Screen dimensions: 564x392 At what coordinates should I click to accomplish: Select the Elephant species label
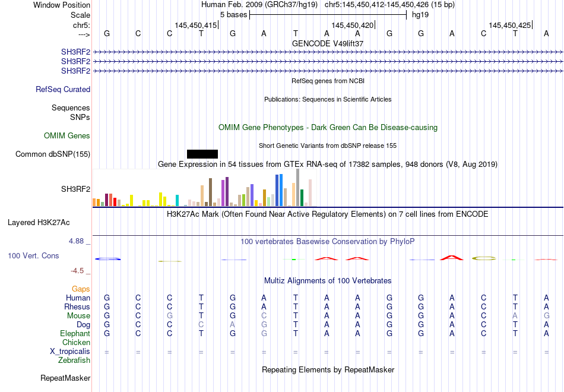coord(75,333)
